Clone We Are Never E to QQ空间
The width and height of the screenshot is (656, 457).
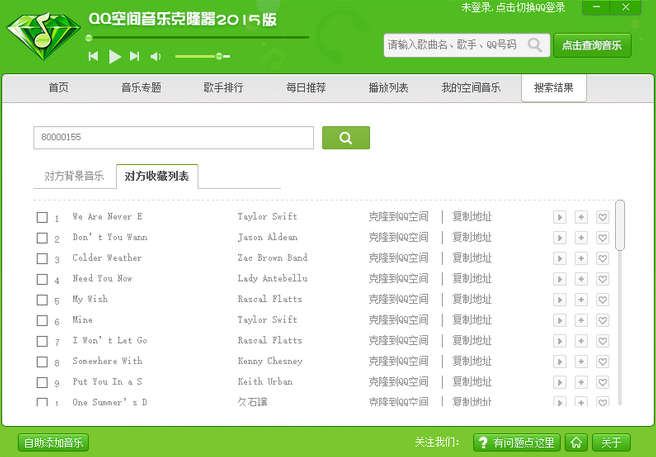pyautogui.click(x=398, y=217)
